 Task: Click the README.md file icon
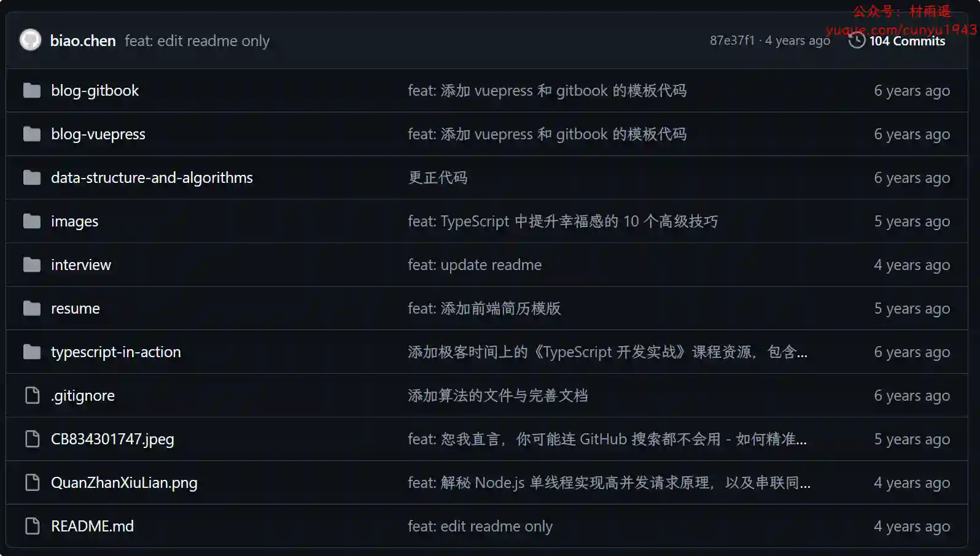(32, 527)
